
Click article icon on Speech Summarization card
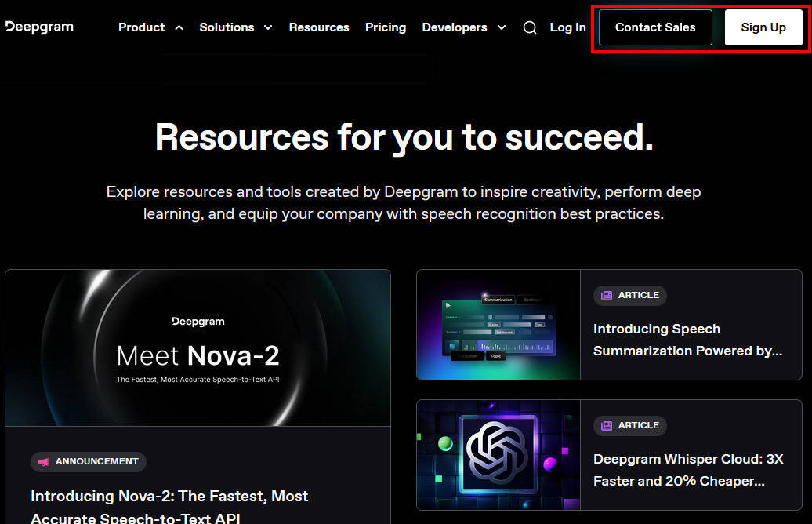pos(607,296)
